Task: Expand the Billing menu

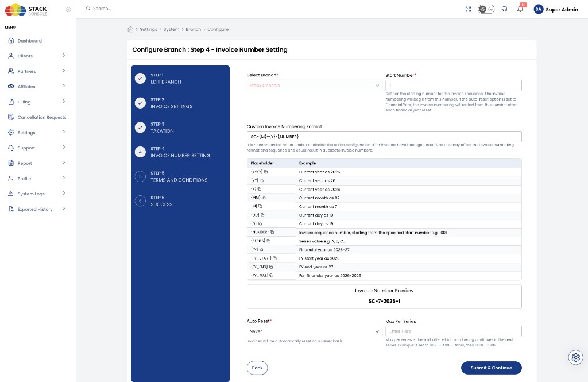Action: pos(37,102)
